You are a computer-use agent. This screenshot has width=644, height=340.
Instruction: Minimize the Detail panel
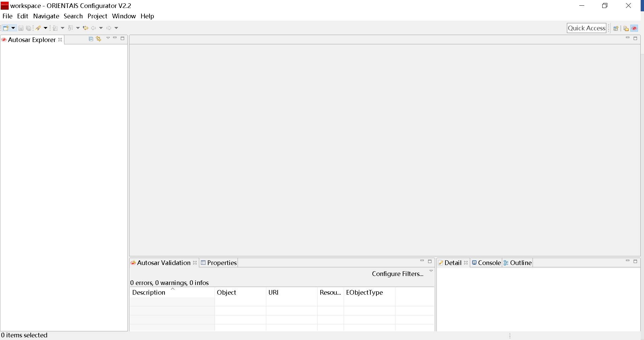click(627, 261)
